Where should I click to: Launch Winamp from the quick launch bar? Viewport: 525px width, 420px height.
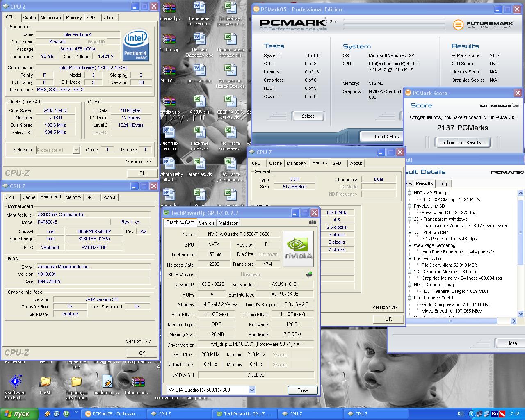47,414
